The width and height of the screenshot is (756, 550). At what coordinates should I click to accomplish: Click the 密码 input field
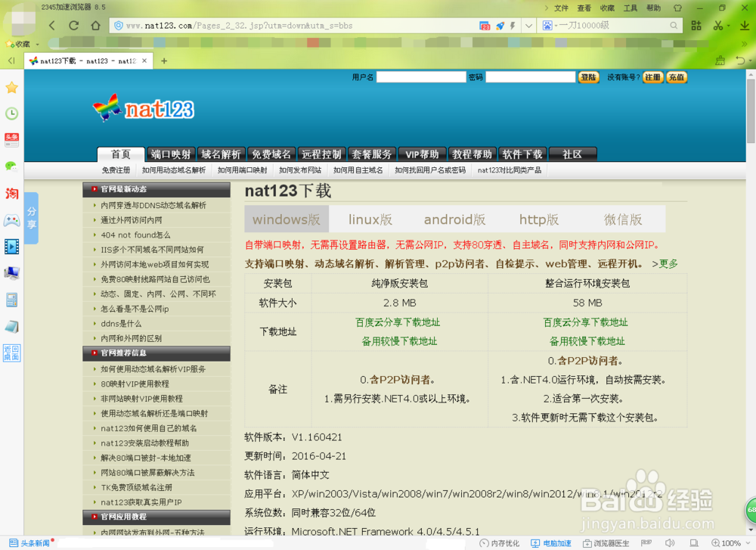pos(531,77)
